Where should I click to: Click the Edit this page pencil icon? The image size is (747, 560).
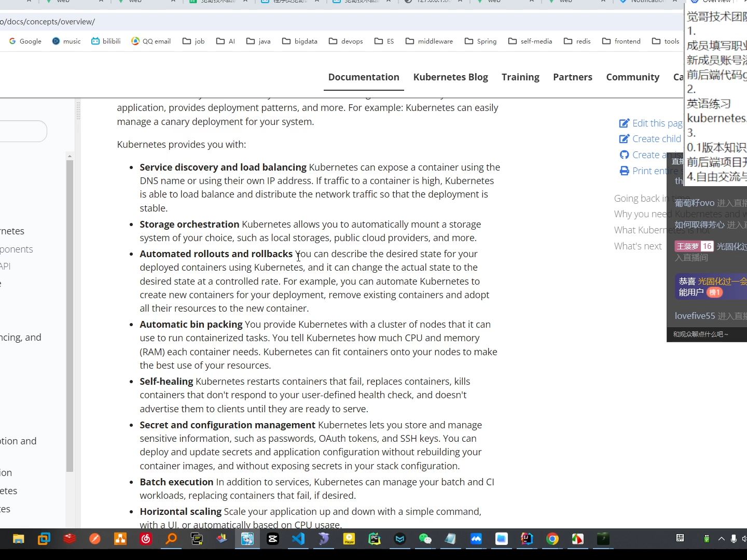[x=624, y=123]
